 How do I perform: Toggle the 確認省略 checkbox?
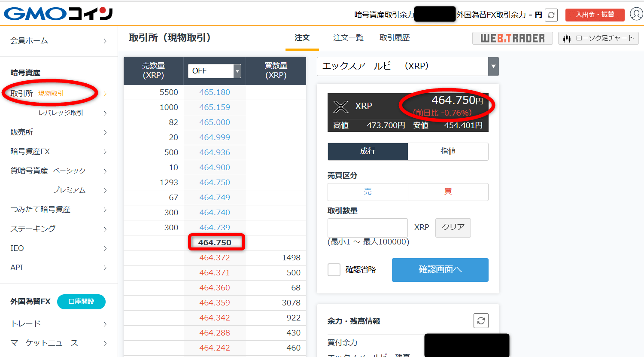coord(334,270)
